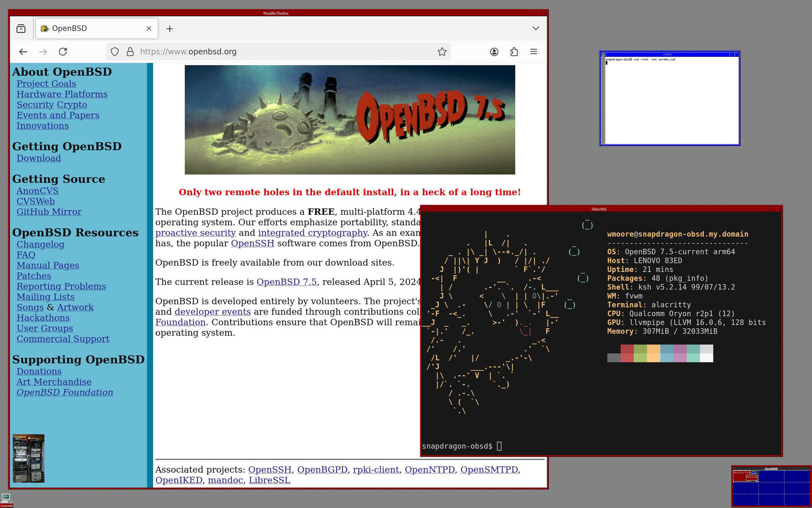Click the OpenSSH associated project link
The width and height of the screenshot is (812, 508).
(x=269, y=470)
